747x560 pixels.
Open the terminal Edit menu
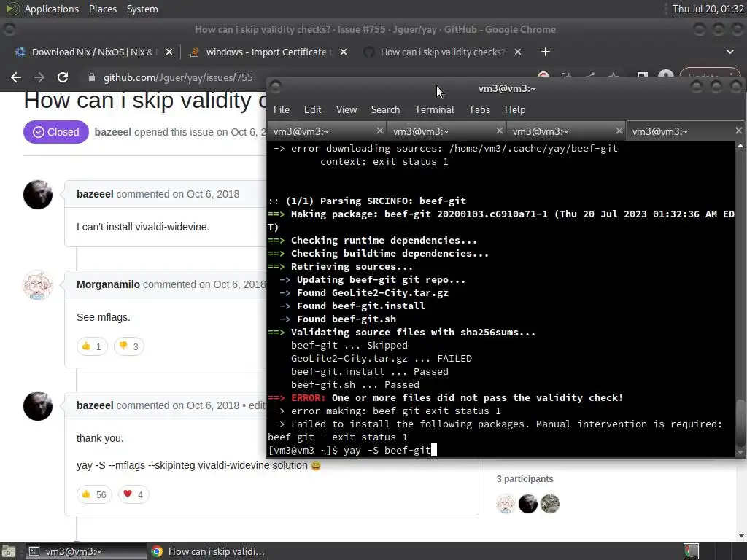[312, 109]
